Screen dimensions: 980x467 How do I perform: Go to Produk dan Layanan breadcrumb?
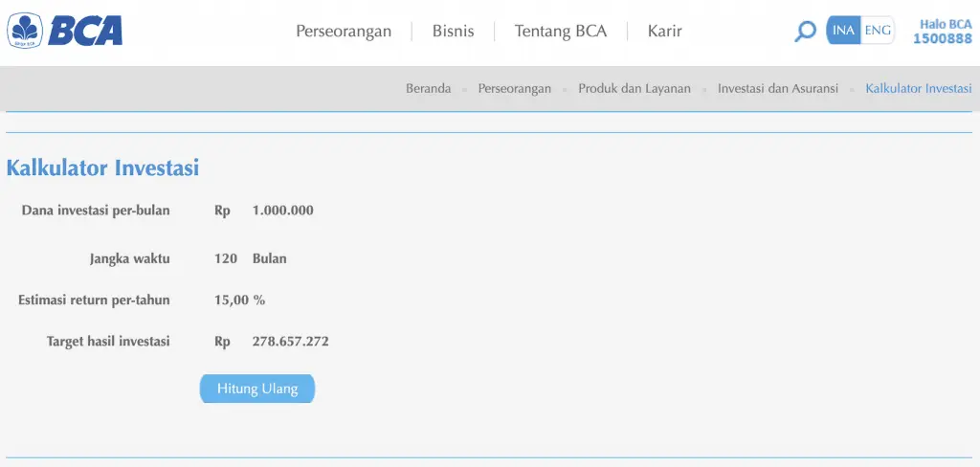click(x=635, y=88)
